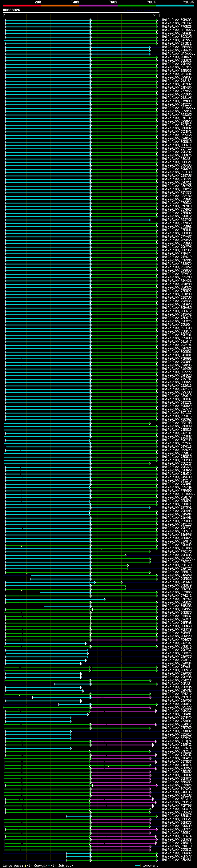Click the purple alignment bar for UniRef100_P54679
Screen dimensions: 197x868
(x=124, y=640)
